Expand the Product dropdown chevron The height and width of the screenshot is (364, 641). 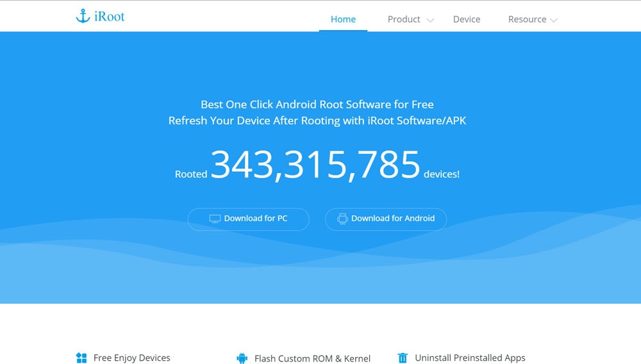pos(430,20)
